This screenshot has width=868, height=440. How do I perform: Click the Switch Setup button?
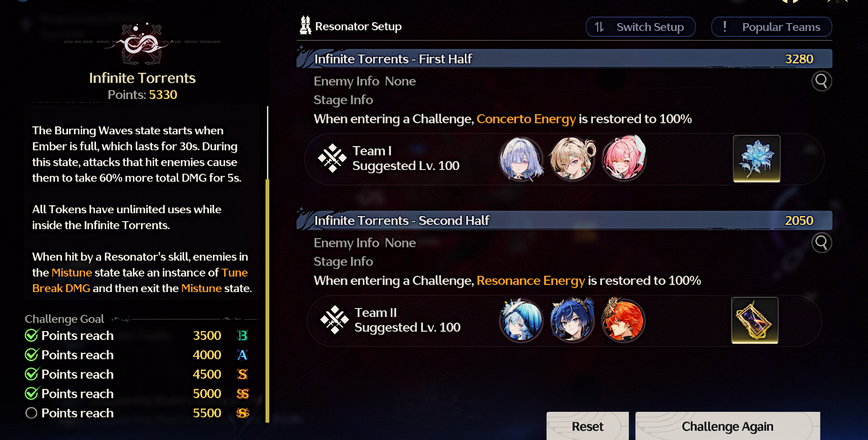coord(641,27)
